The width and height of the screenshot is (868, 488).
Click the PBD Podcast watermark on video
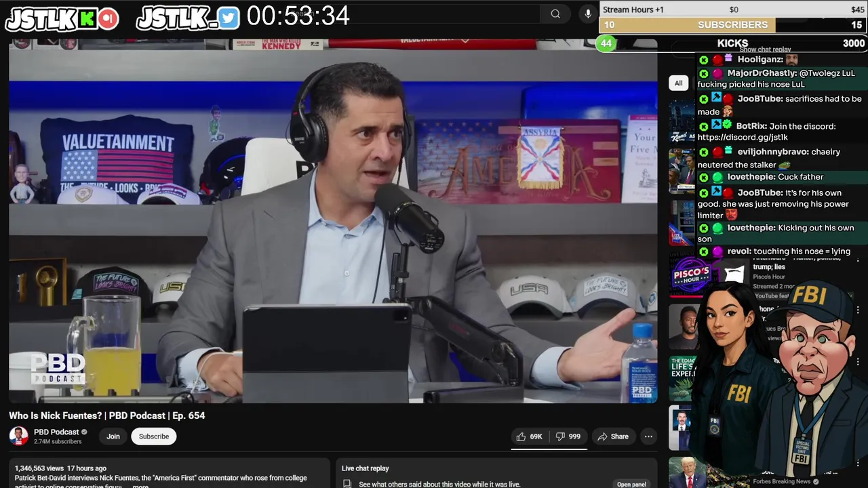pos(57,369)
